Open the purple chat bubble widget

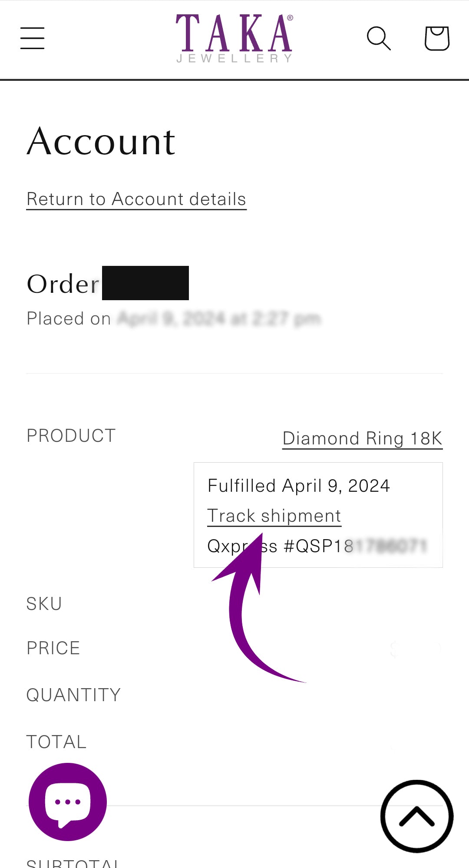(x=68, y=802)
